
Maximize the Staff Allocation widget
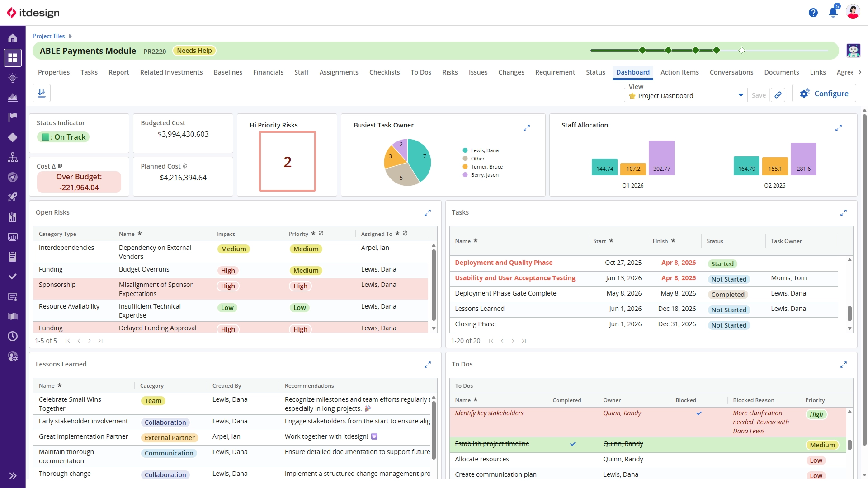839,128
